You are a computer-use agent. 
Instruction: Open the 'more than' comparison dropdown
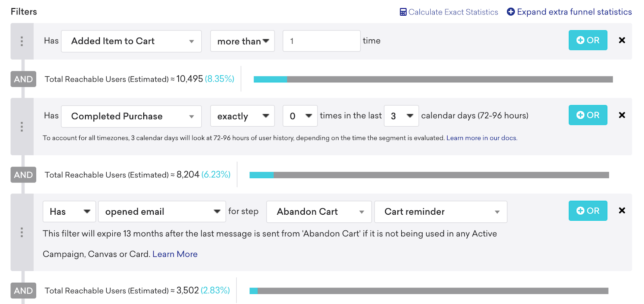point(242,41)
